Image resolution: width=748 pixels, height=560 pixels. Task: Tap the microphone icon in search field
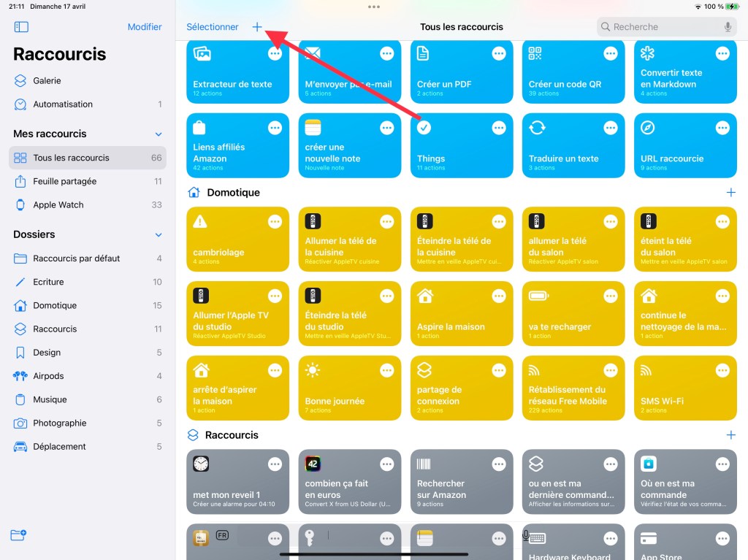728,27
